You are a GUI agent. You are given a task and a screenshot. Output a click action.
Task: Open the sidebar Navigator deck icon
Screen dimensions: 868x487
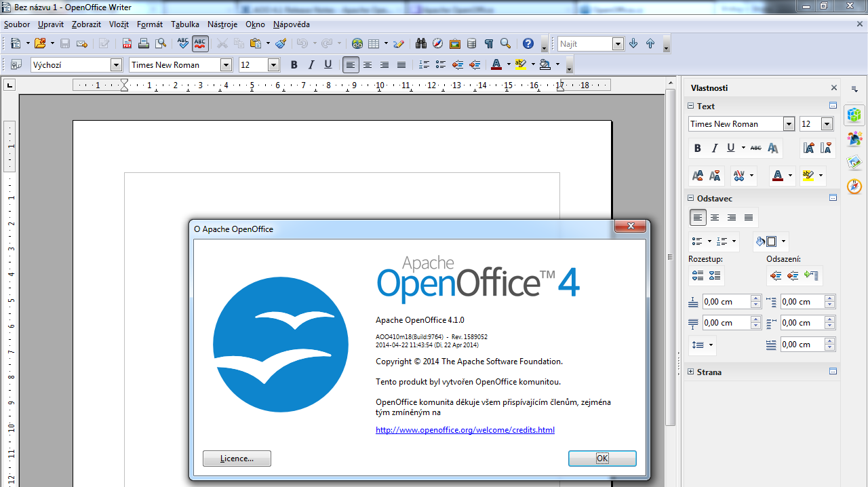coord(854,186)
